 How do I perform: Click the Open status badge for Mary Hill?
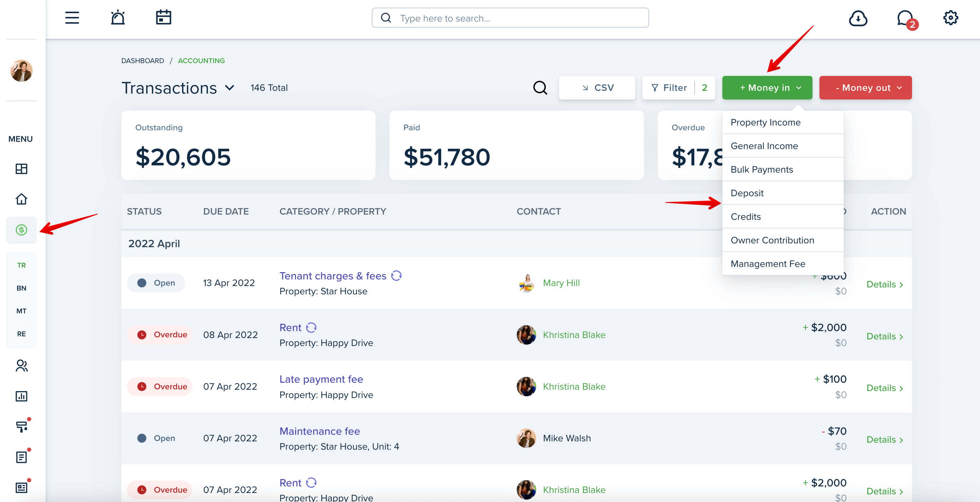click(x=156, y=283)
